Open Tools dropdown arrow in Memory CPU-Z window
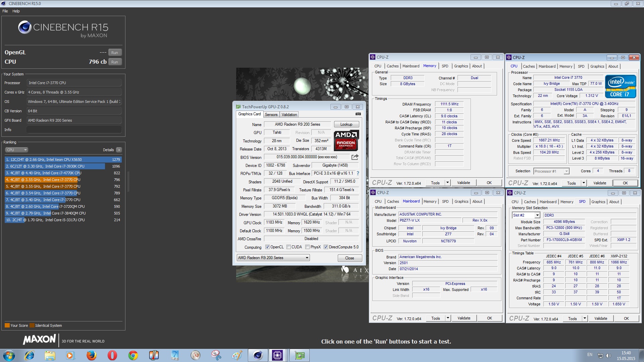 [447, 183]
